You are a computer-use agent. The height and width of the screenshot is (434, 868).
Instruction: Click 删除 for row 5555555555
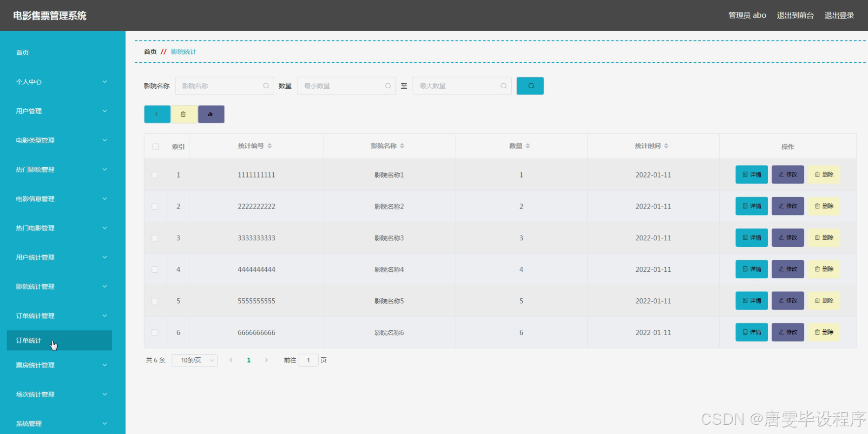[x=824, y=301]
